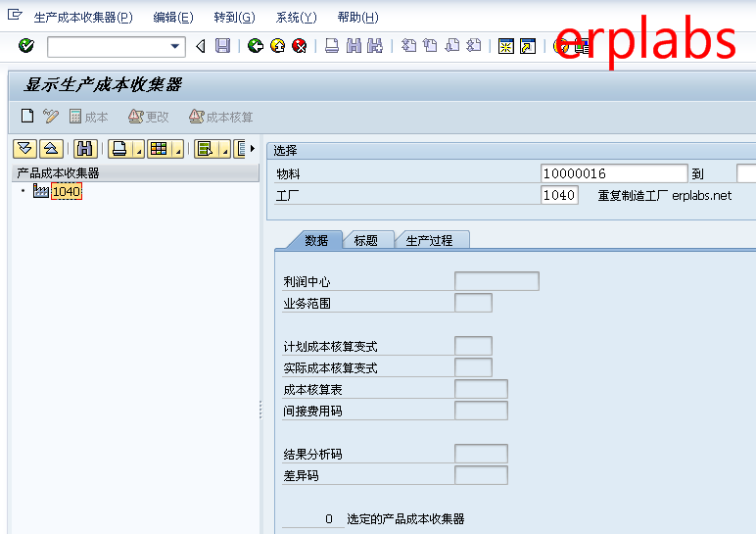Open the grid layout dropdown arrow

click(178, 149)
